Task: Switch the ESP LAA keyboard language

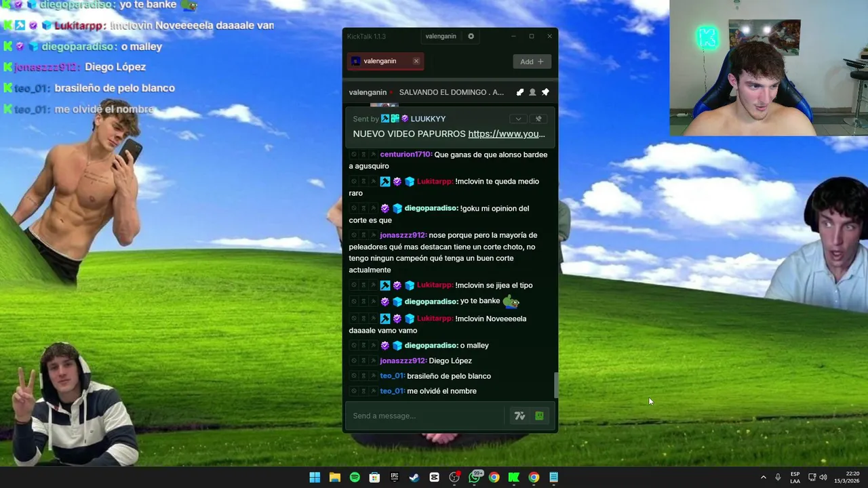Action: pos(795,477)
